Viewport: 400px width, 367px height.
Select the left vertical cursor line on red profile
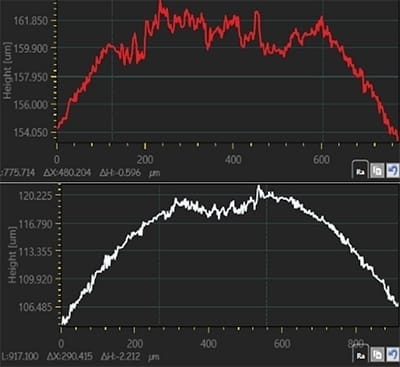click(113, 72)
